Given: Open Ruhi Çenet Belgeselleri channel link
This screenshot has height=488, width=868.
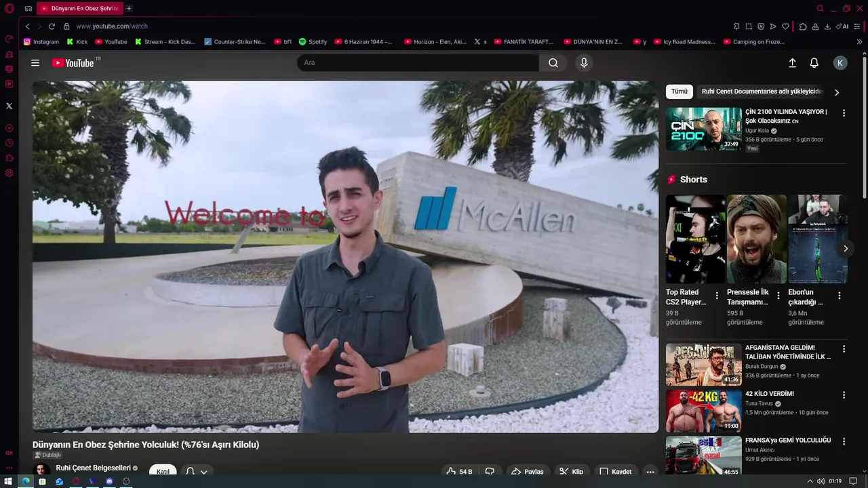Looking at the screenshot, I should [x=93, y=468].
